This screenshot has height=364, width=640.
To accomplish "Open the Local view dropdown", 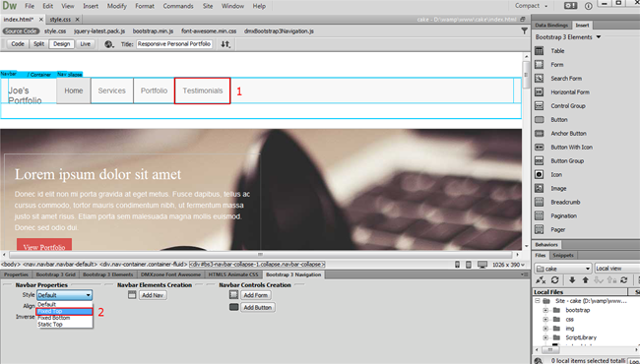I will tap(617, 269).
